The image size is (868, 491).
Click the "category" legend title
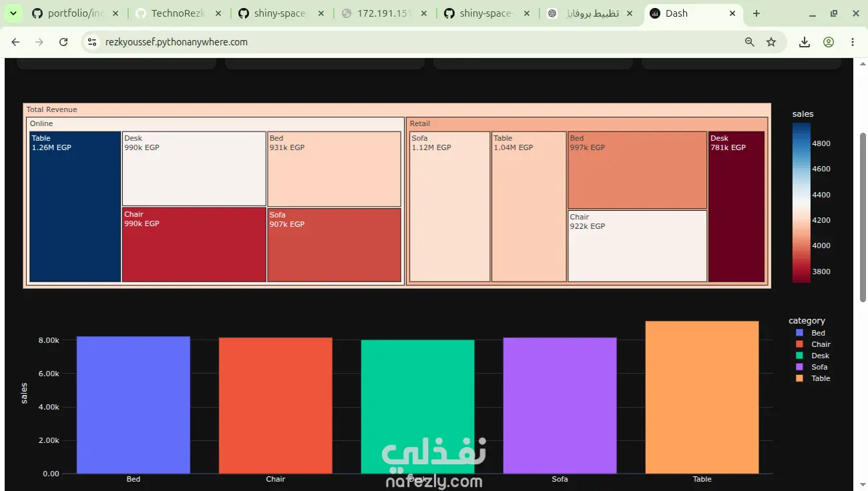(807, 321)
